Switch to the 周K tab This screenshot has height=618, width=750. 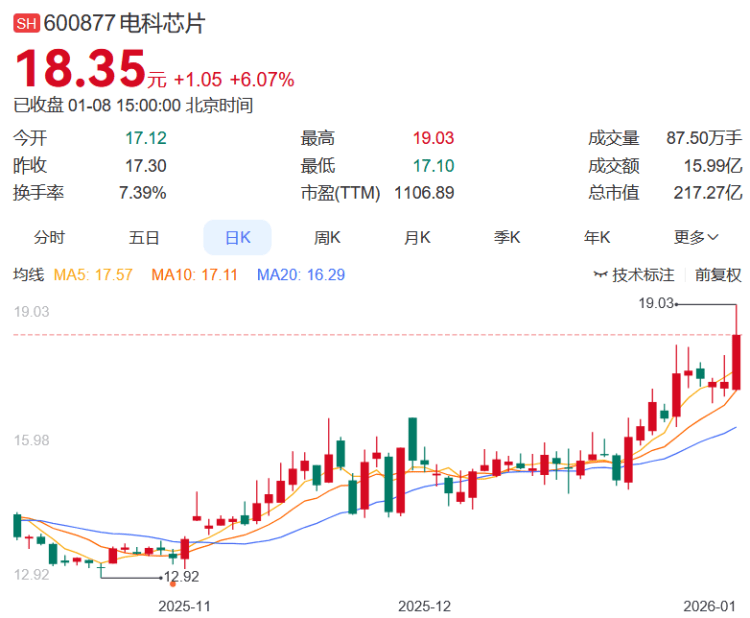pos(327,237)
